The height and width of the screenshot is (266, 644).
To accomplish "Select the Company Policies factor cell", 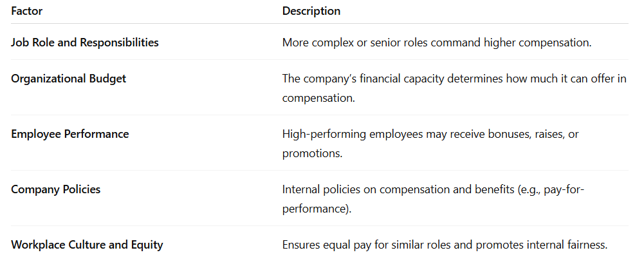I will pyautogui.click(x=56, y=189).
